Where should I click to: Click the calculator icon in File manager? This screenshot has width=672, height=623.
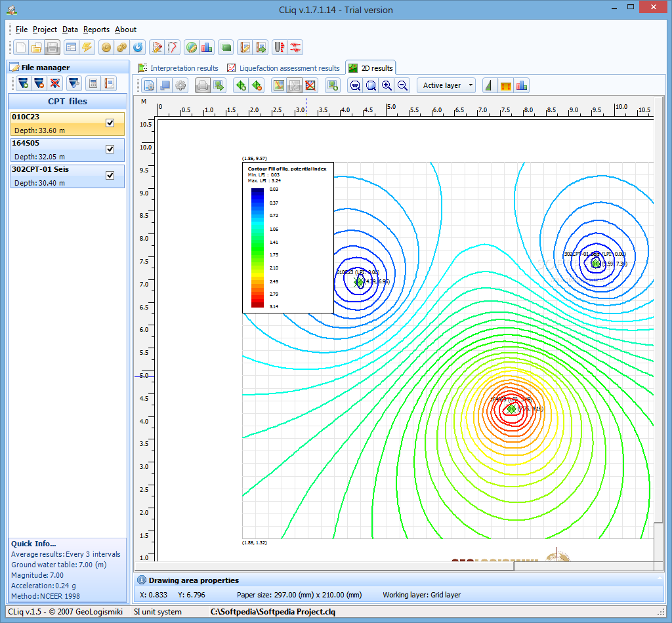click(x=93, y=83)
